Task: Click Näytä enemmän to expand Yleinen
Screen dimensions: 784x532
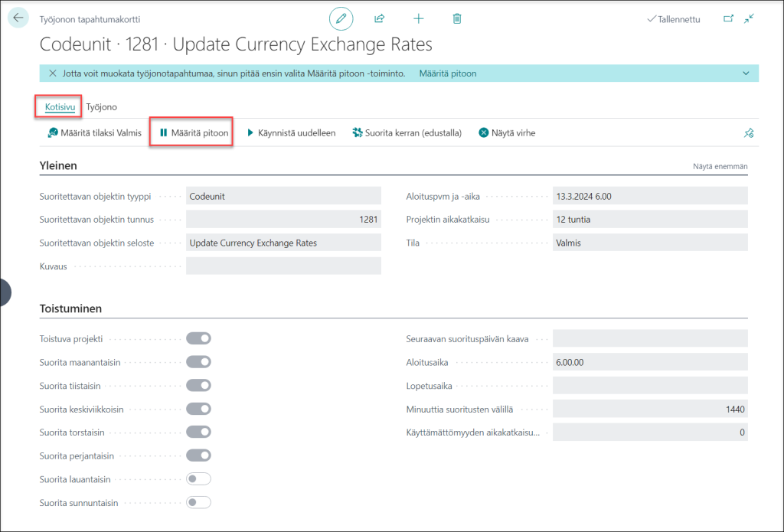Action: 720,167
